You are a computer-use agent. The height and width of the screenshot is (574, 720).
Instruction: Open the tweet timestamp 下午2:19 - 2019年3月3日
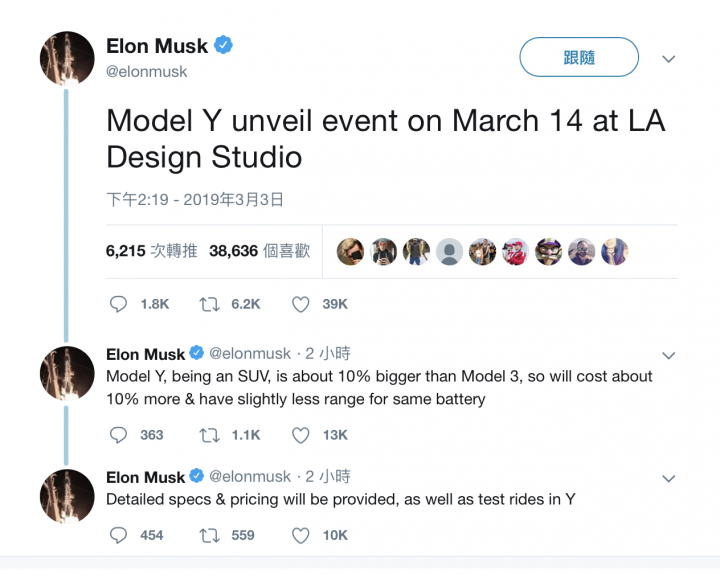point(195,200)
